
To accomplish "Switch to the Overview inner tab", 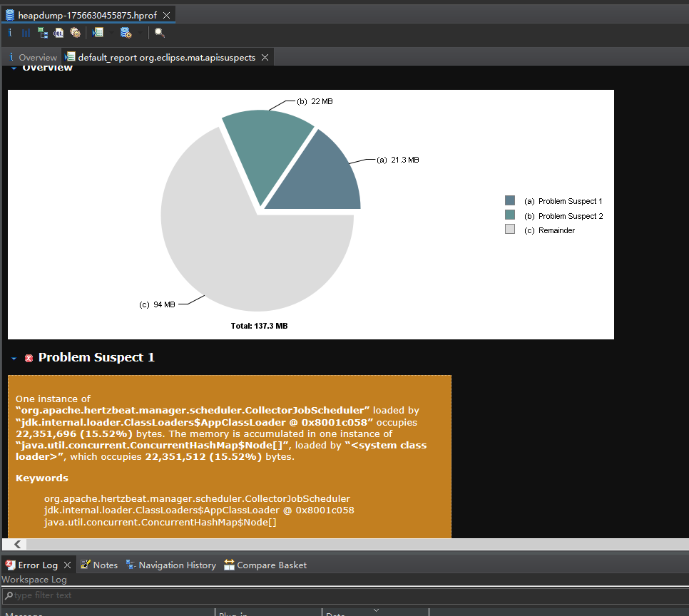I will point(33,58).
